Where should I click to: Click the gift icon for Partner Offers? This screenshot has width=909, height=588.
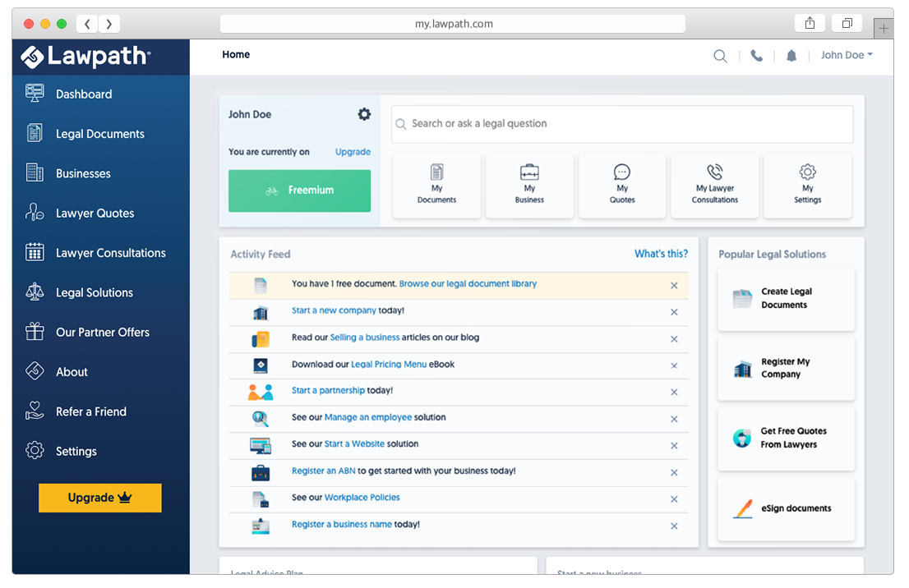tap(35, 331)
